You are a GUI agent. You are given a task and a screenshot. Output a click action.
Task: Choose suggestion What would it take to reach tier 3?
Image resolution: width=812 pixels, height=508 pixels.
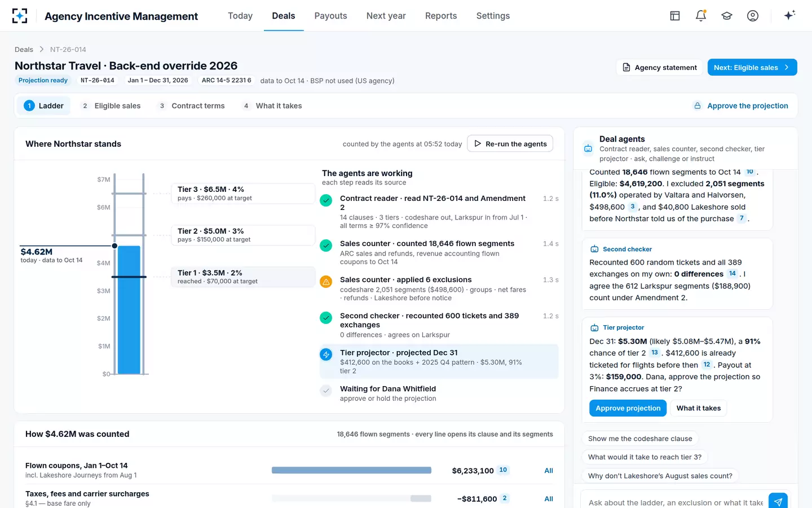pos(645,457)
